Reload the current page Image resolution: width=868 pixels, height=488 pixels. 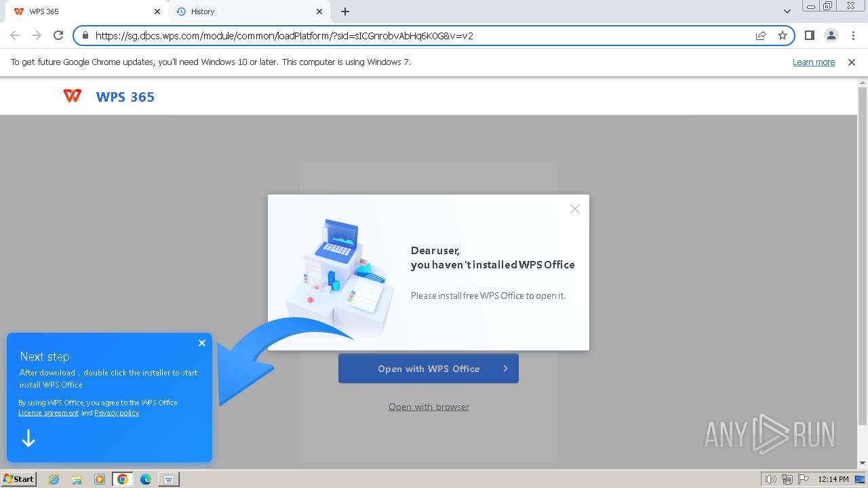pos(58,35)
